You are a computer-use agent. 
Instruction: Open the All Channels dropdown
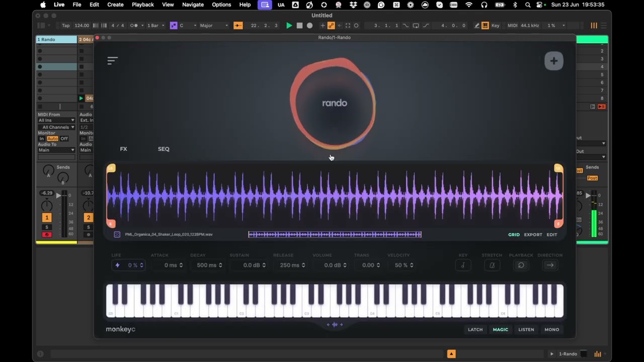(56, 127)
